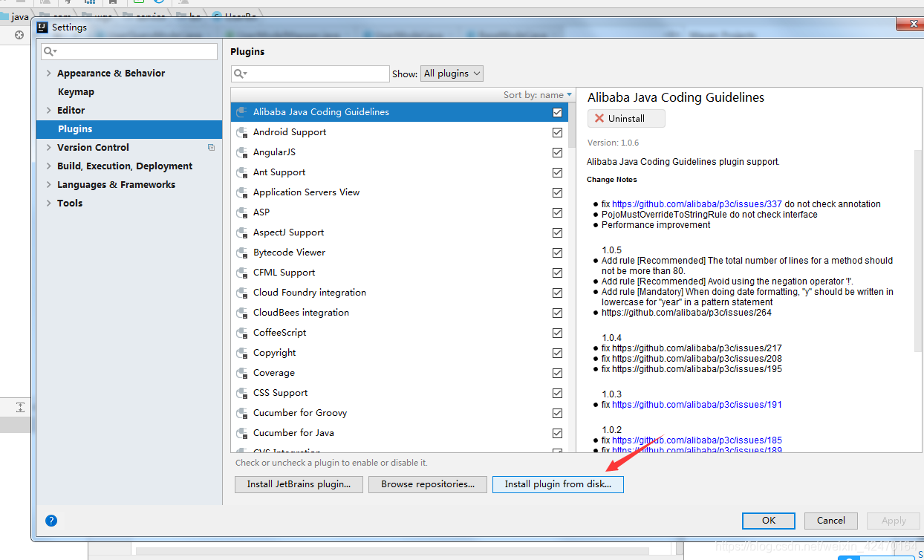
Task: Expand Languages & Frameworks node
Action: [49, 184]
